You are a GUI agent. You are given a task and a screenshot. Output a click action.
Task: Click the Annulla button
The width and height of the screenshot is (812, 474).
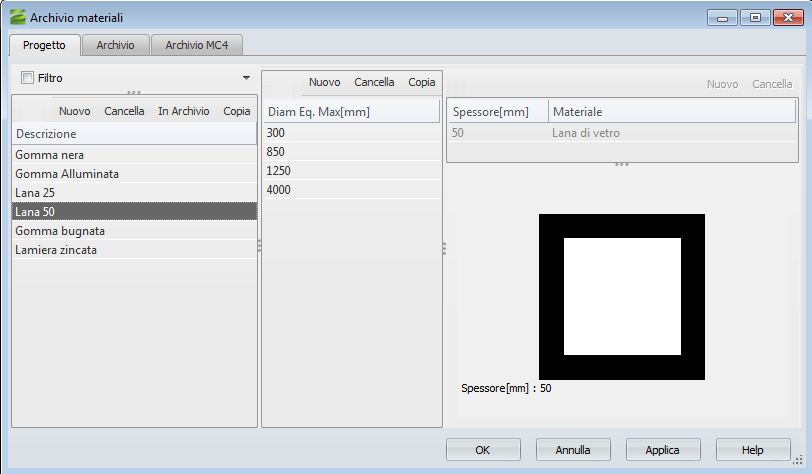pos(573,450)
